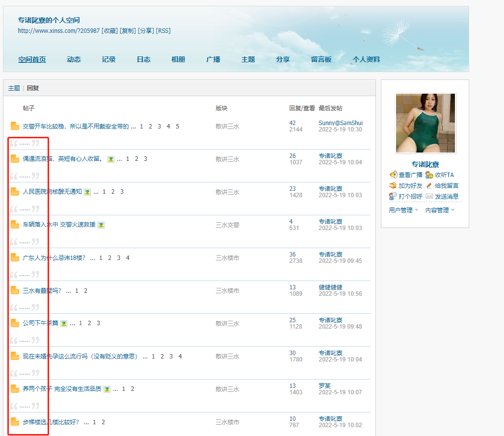Open the 个人资料 nav item
This screenshot has height=436, width=504.
[367, 59]
